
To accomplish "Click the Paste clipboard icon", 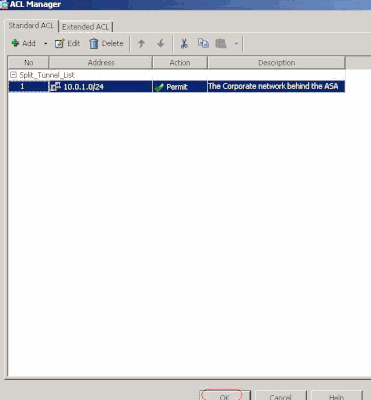I will click(221, 43).
